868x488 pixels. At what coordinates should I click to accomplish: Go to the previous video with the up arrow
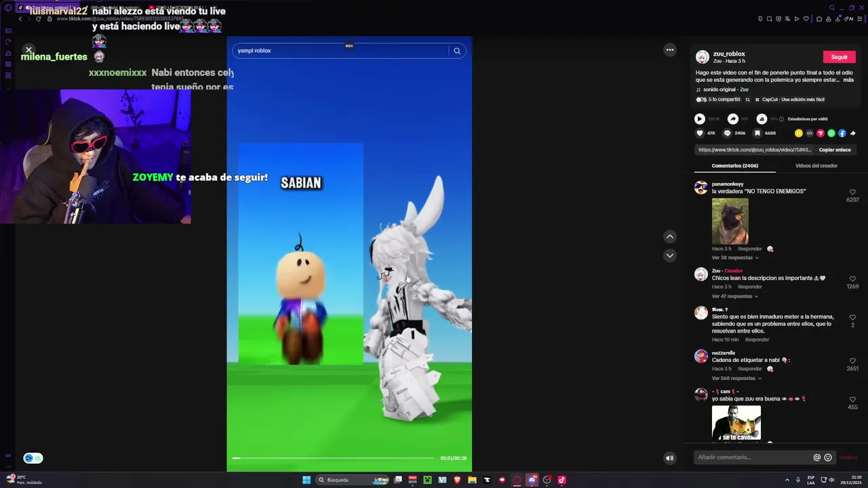[670, 237]
